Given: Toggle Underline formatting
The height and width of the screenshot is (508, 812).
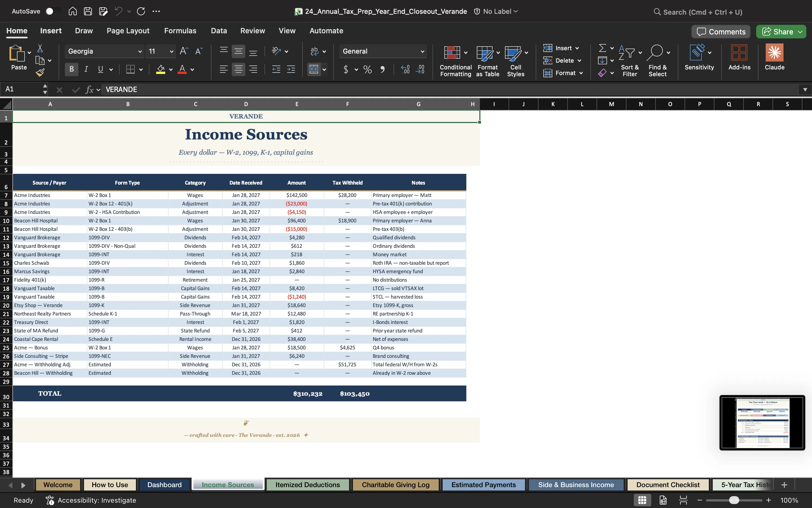Looking at the screenshot, I should tap(100, 69).
